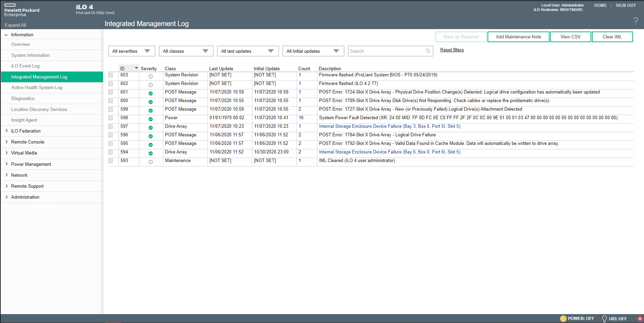Select Integrated Management Log in sidebar
Image resolution: width=644 pixels, height=323 pixels.
(x=52, y=77)
